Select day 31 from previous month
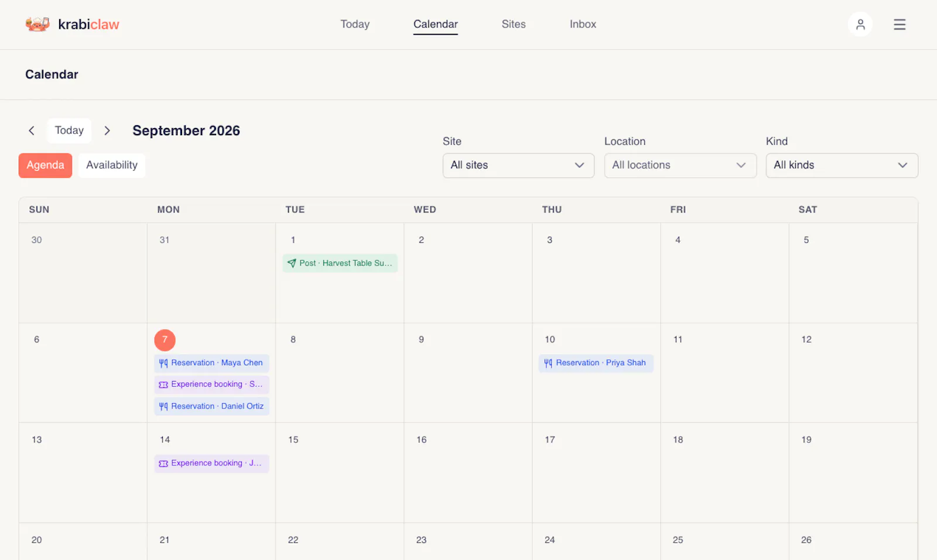The image size is (937, 560). coord(165,240)
